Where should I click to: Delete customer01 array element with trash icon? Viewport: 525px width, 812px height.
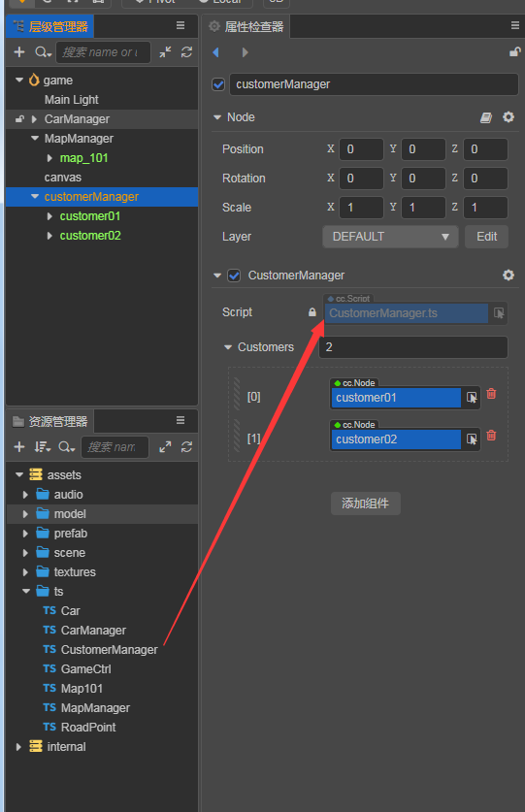491,394
